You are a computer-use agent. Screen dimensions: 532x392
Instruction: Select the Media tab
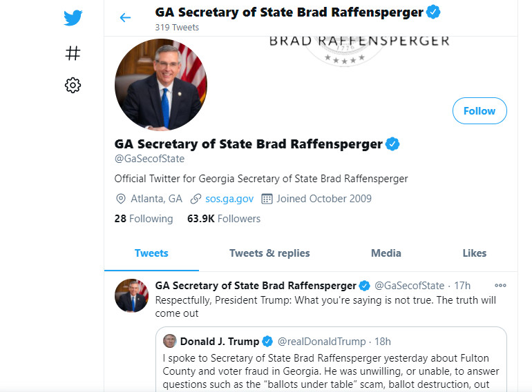tap(386, 253)
